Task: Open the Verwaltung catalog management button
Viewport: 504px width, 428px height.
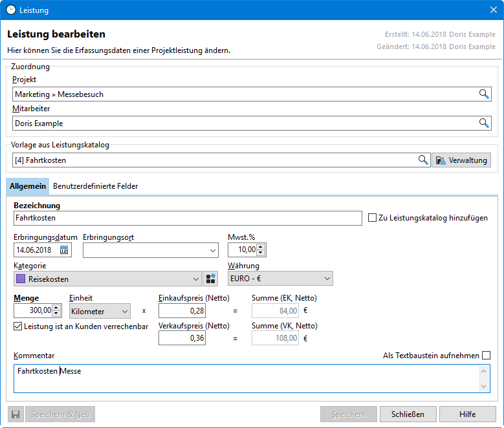Action: [461, 160]
